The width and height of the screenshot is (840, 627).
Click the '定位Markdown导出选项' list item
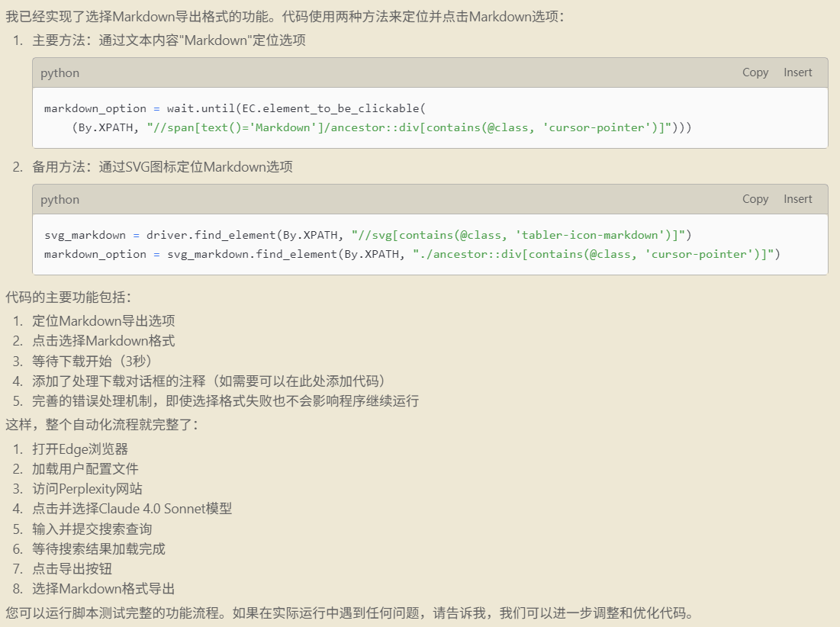point(103,321)
